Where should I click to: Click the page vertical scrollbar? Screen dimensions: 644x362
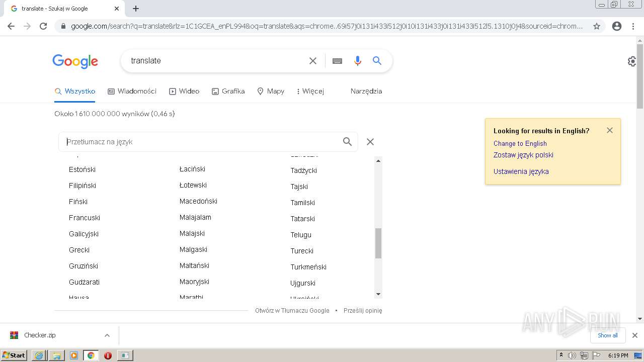click(x=640, y=76)
